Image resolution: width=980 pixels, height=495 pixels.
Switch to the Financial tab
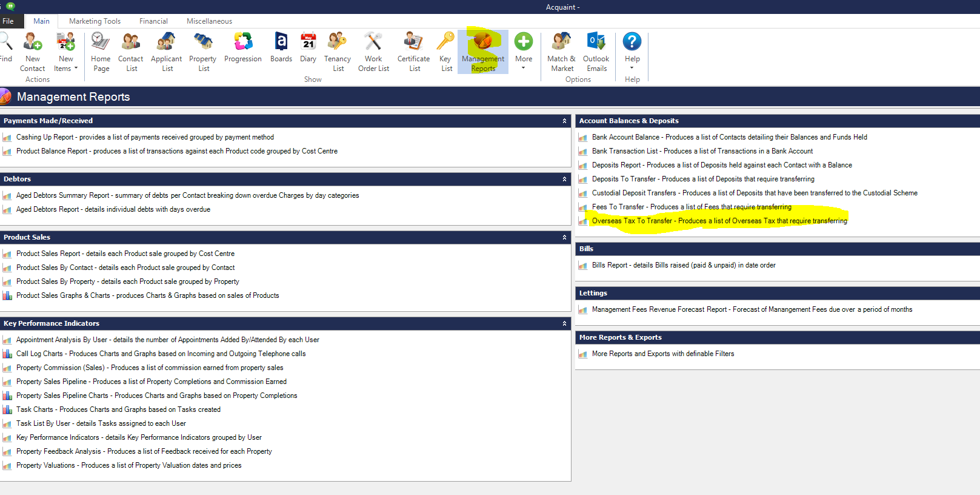pyautogui.click(x=153, y=21)
